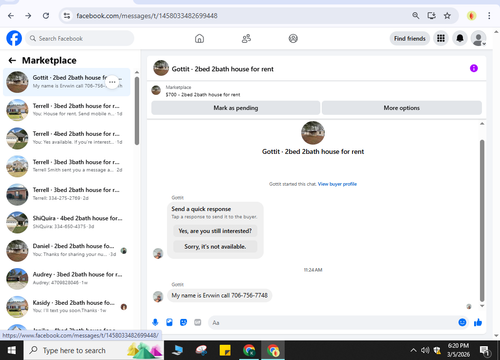
Task: Attach a file icon in composer
Action: point(169,322)
